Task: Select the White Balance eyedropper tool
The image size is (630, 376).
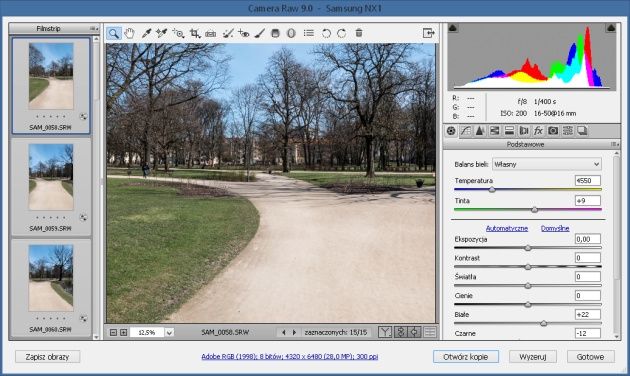Action: [146, 33]
